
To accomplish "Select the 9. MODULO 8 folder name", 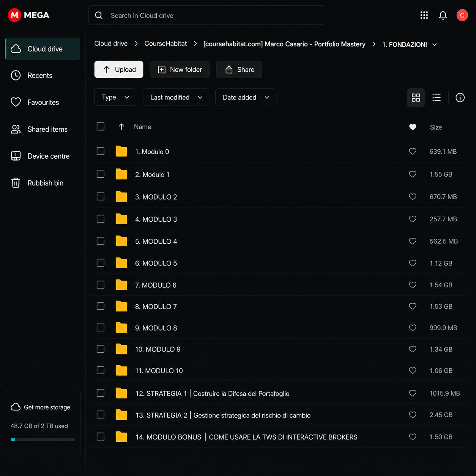I will 156,328.
